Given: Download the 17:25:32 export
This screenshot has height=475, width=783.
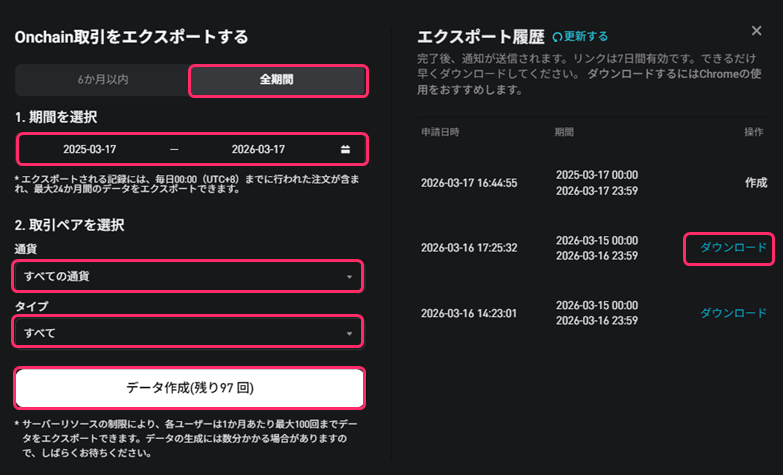Looking at the screenshot, I should pos(732,248).
